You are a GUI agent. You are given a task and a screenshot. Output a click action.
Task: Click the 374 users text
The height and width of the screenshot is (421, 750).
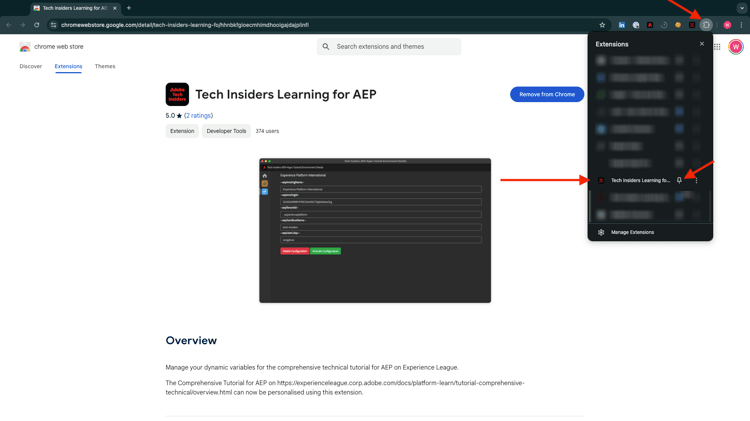pos(267,131)
